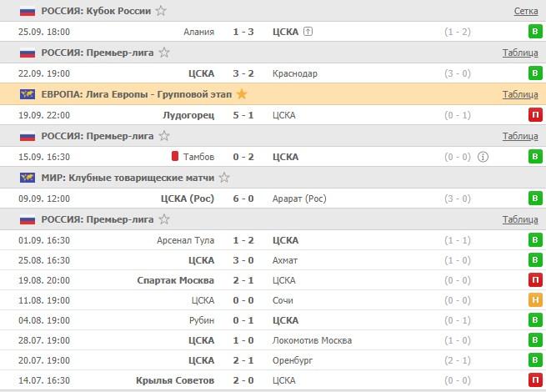
Task: Click green win badge for Алания–ЦСКА match
Action: [534, 32]
